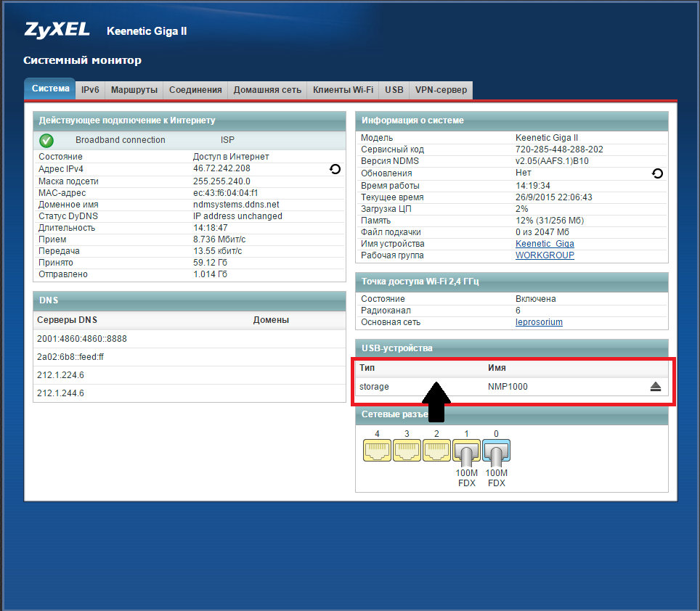This screenshot has width=700, height=611.
Task: Click the green connection status checkmark icon
Action: (46, 140)
